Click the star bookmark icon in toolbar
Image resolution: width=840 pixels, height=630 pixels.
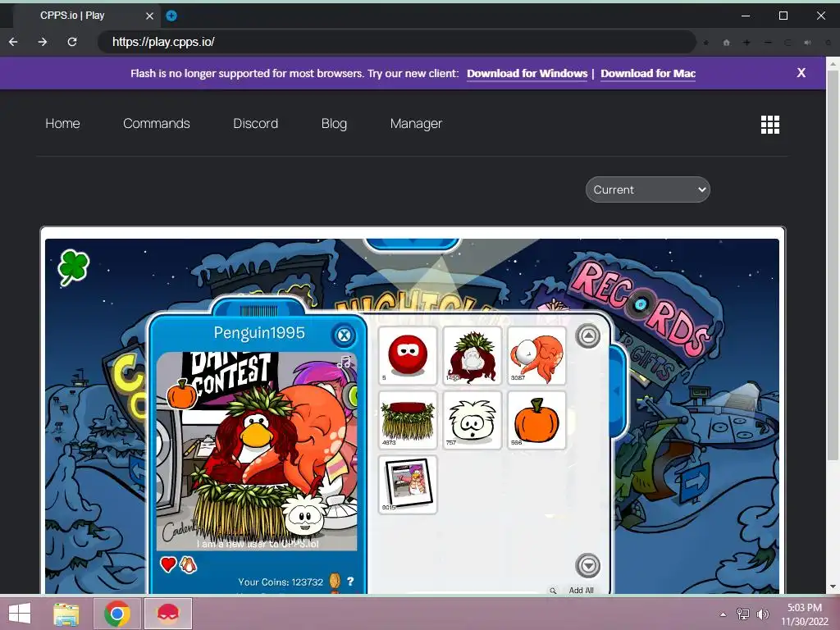click(706, 43)
